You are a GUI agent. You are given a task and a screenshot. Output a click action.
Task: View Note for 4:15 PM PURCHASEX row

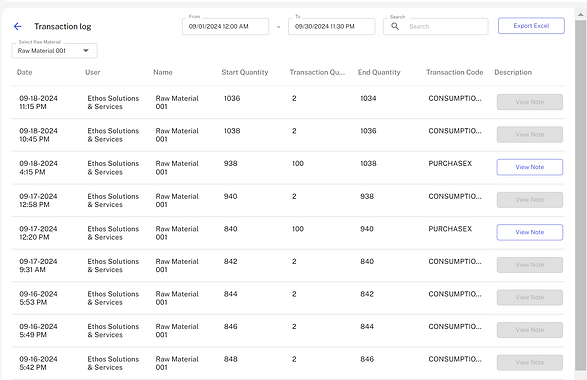tap(530, 167)
